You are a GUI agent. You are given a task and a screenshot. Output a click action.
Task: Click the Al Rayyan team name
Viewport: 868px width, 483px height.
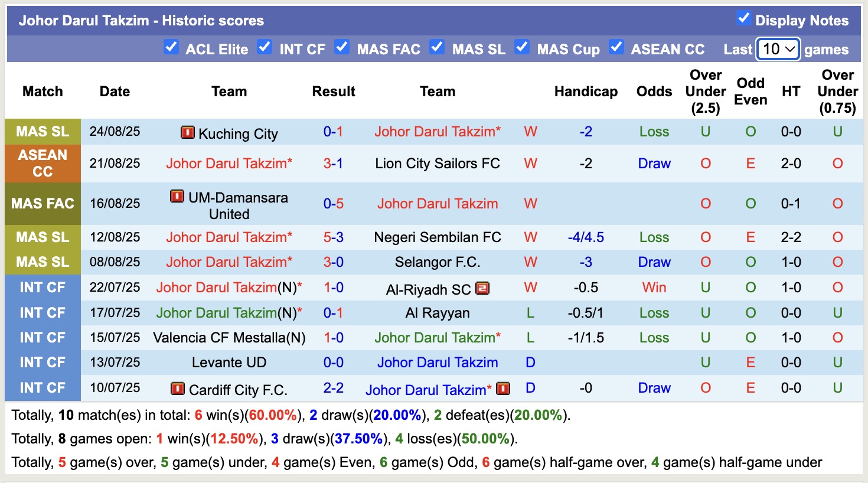click(x=438, y=313)
